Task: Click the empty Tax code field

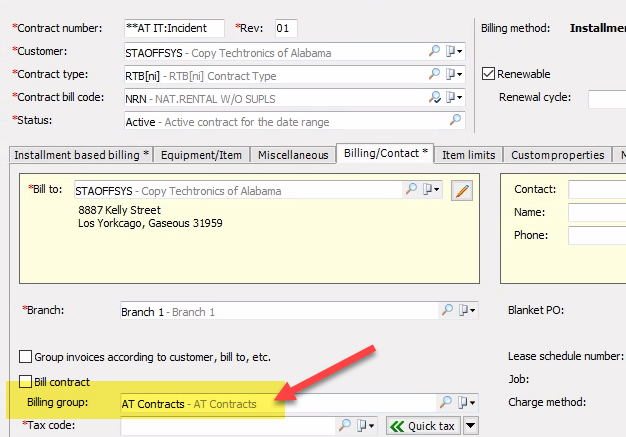Action: click(x=228, y=426)
